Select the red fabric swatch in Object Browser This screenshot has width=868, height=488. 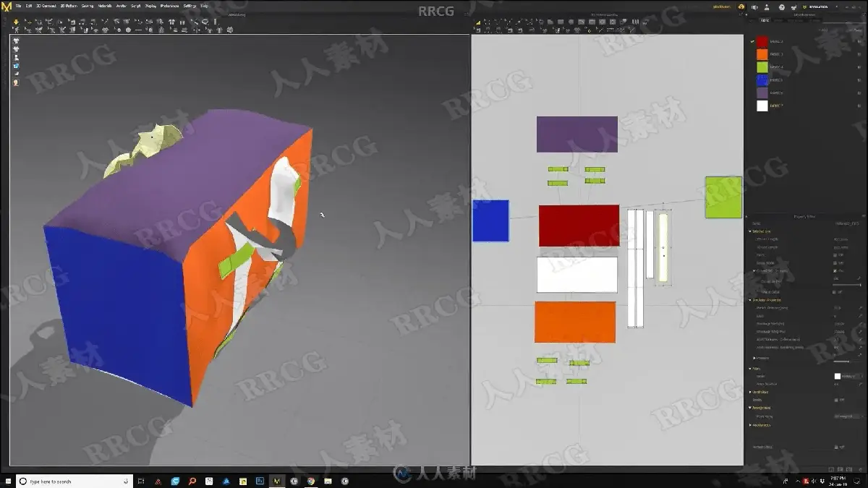coord(762,41)
